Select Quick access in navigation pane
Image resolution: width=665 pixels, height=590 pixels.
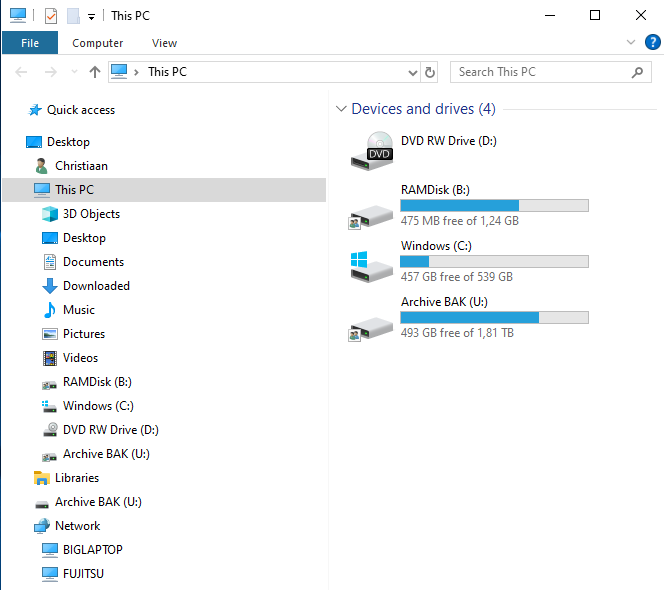tap(80, 110)
